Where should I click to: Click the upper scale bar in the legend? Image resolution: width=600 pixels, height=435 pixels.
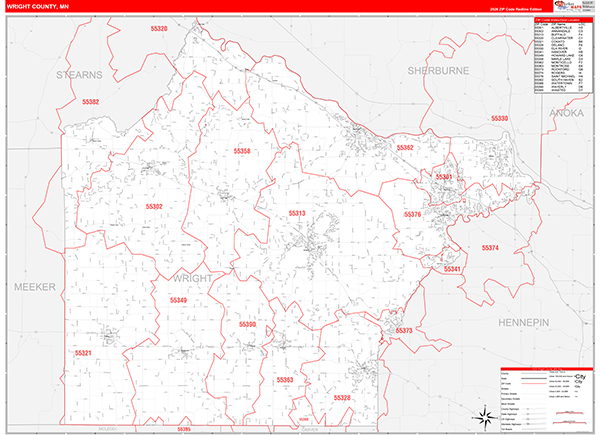tap(569, 413)
